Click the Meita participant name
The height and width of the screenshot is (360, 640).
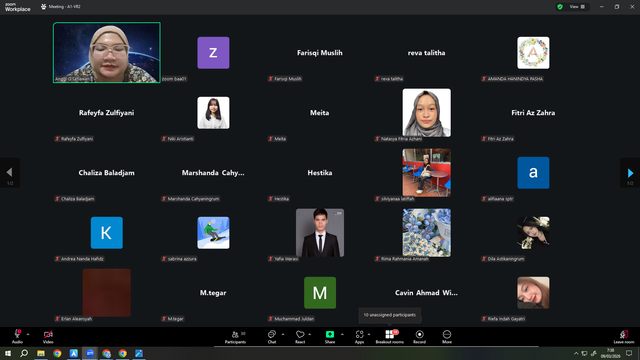[x=320, y=113]
